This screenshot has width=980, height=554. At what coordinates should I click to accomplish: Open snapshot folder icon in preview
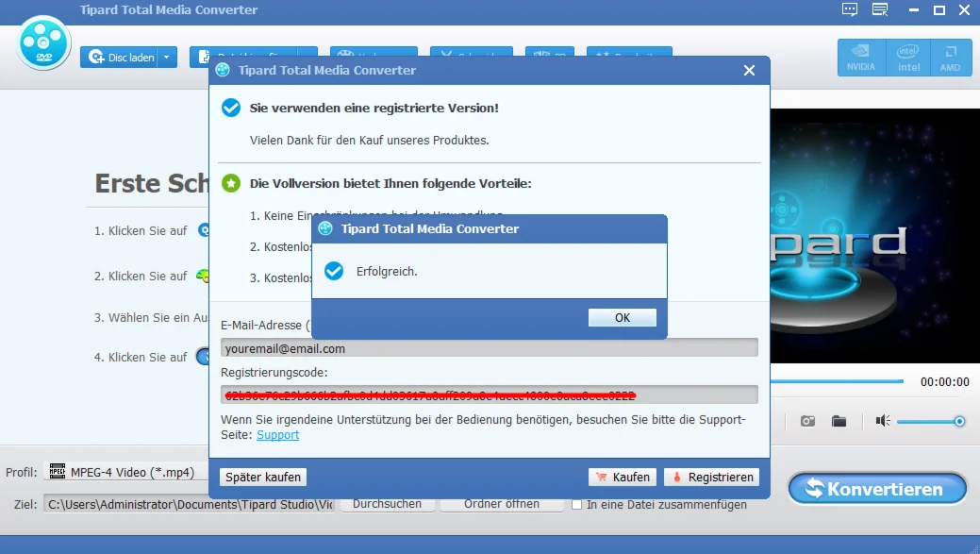839,421
